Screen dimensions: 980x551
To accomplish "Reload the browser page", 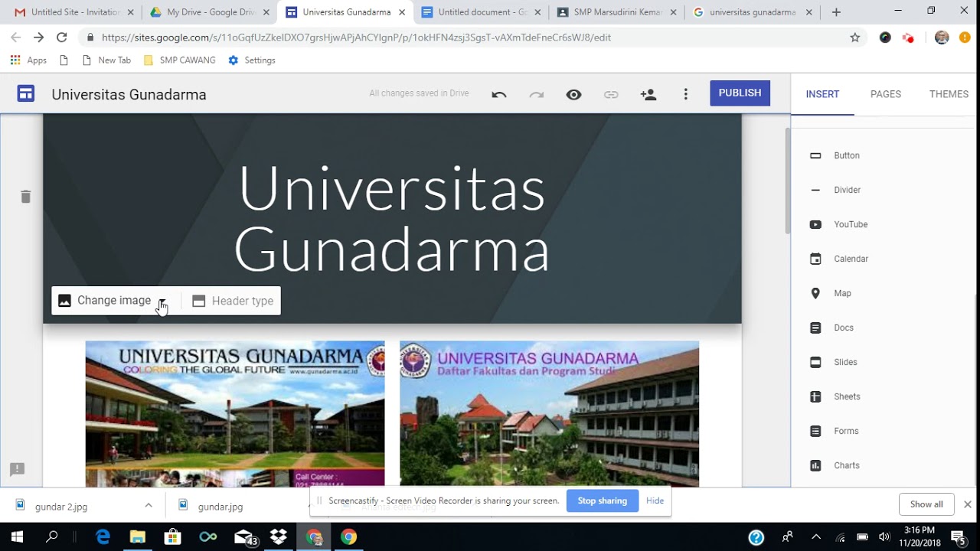I will point(62,37).
